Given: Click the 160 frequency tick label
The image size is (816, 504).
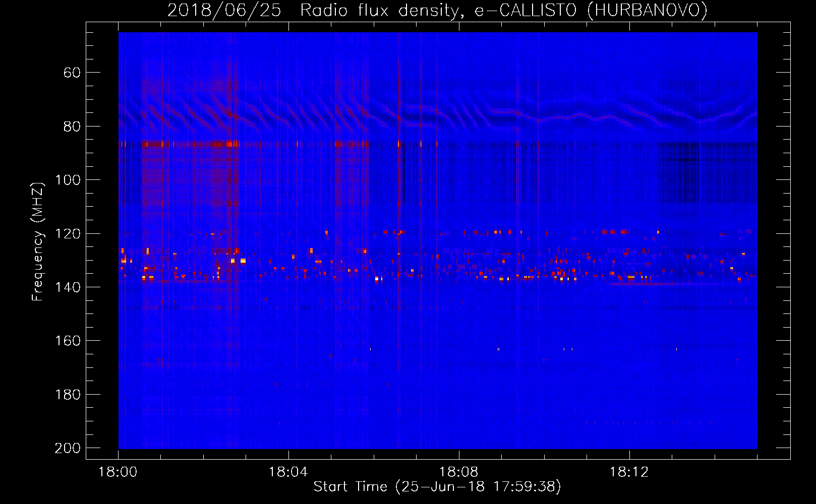Looking at the screenshot, I should 68,341.
